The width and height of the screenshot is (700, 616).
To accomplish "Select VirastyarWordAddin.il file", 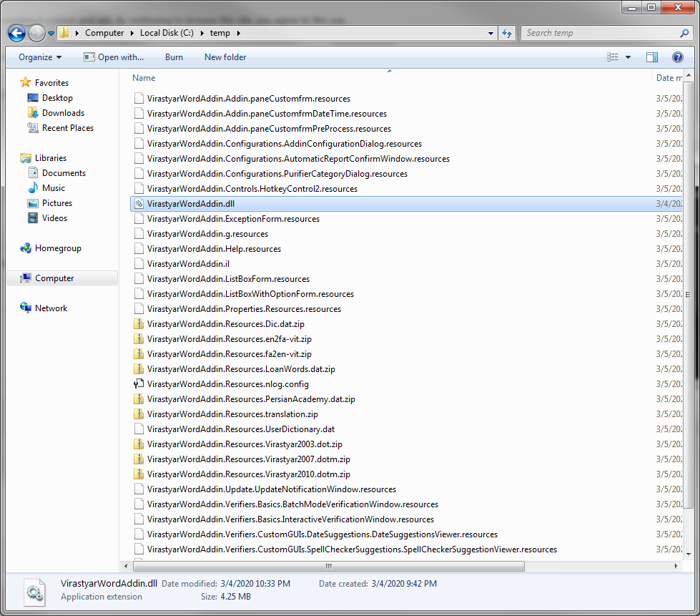I will [x=188, y=264].
